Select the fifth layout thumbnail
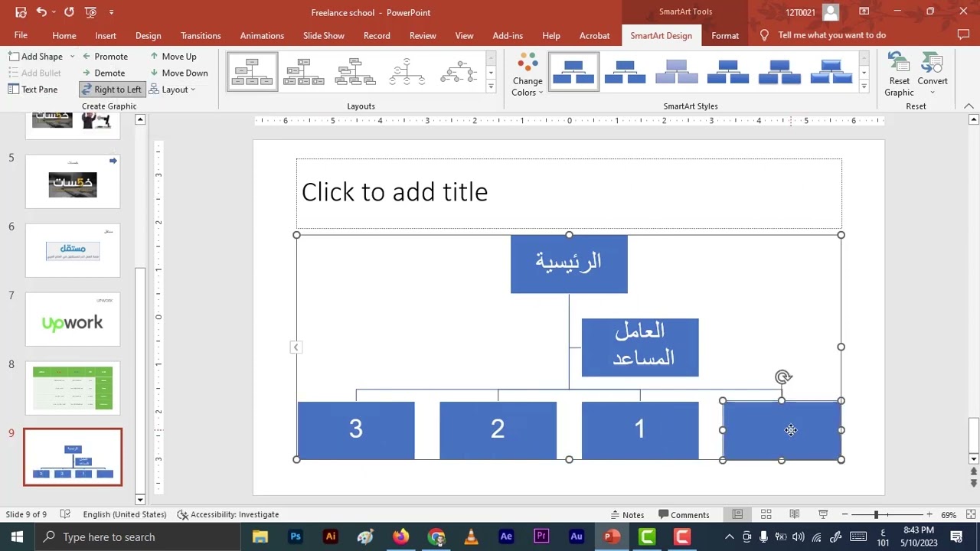This screenshot has height=551, width=980. [x=459, y=72]
